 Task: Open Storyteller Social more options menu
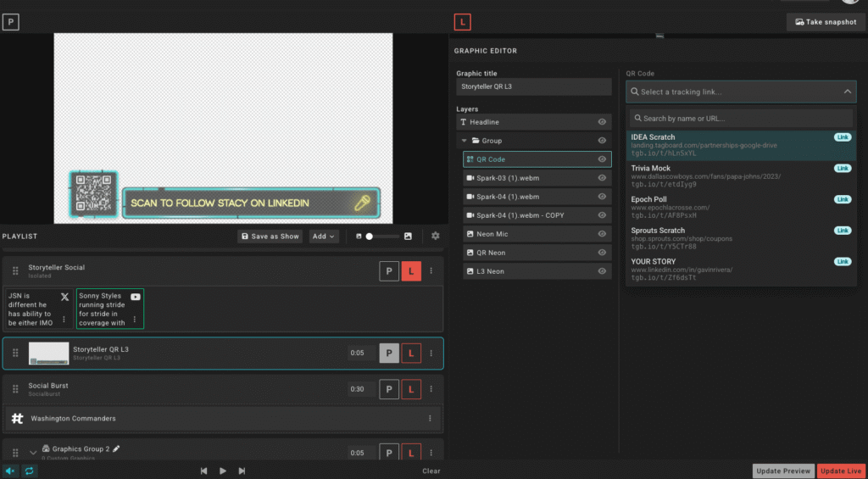pyautogui.click(x=431, y=271)
